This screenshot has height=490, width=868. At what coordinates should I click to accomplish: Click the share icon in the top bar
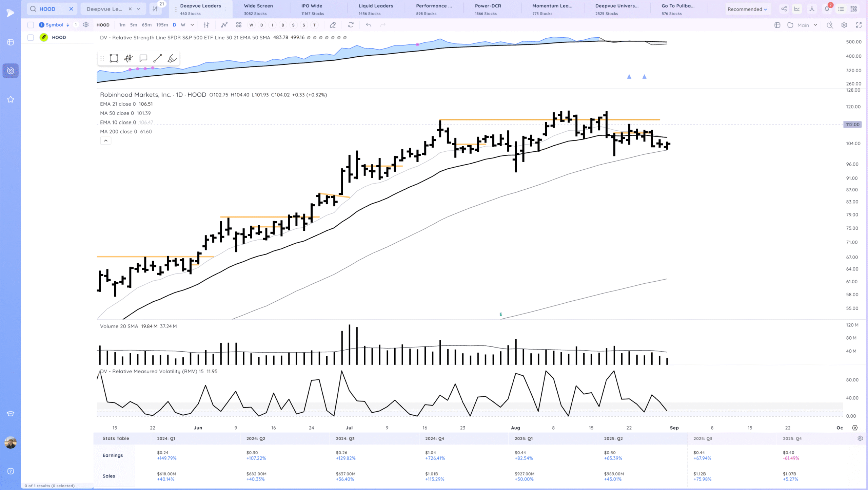(784, 9)
